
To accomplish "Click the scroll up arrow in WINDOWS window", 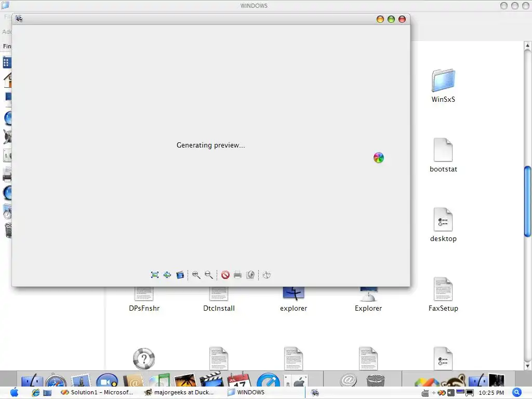I will [x=527, y=46].
